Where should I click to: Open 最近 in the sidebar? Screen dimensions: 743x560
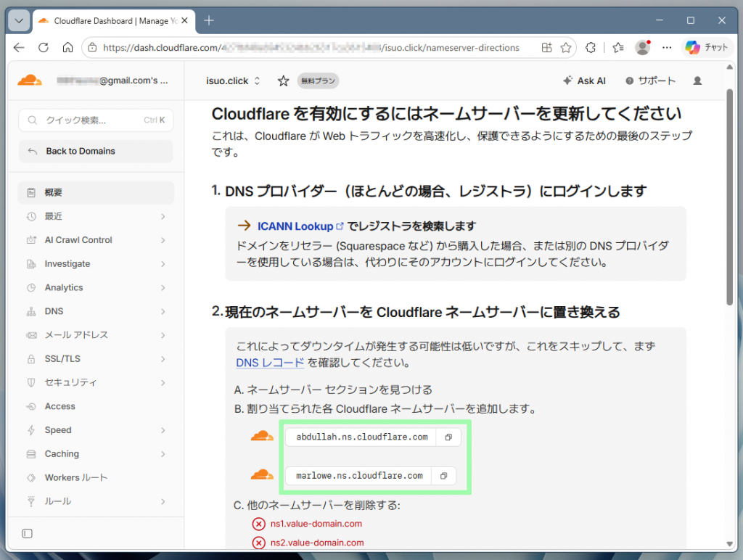pyautogui.click(x=96, y=216)
